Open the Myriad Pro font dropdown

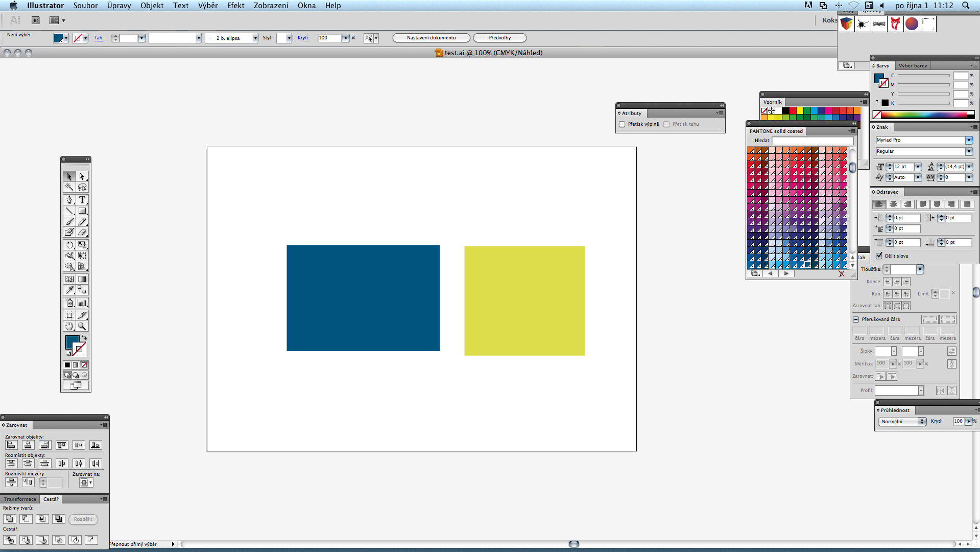(x=969, y=140)
